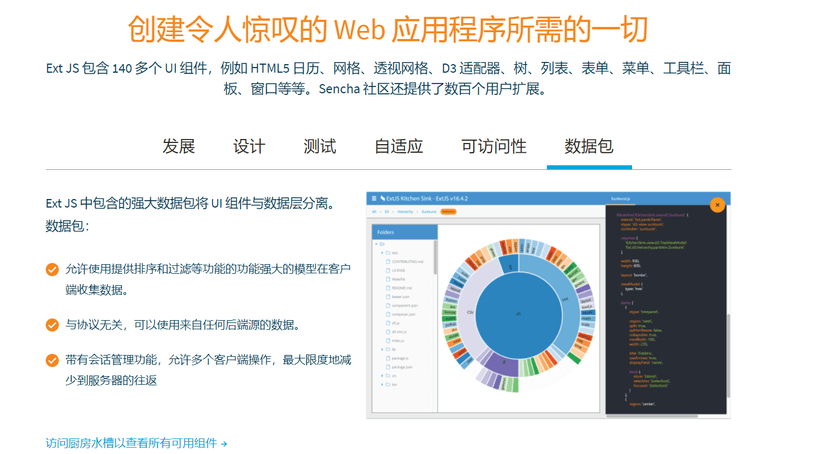Click the file icon next to Makefile
This screenshot has height=454, width=828.
388,279
